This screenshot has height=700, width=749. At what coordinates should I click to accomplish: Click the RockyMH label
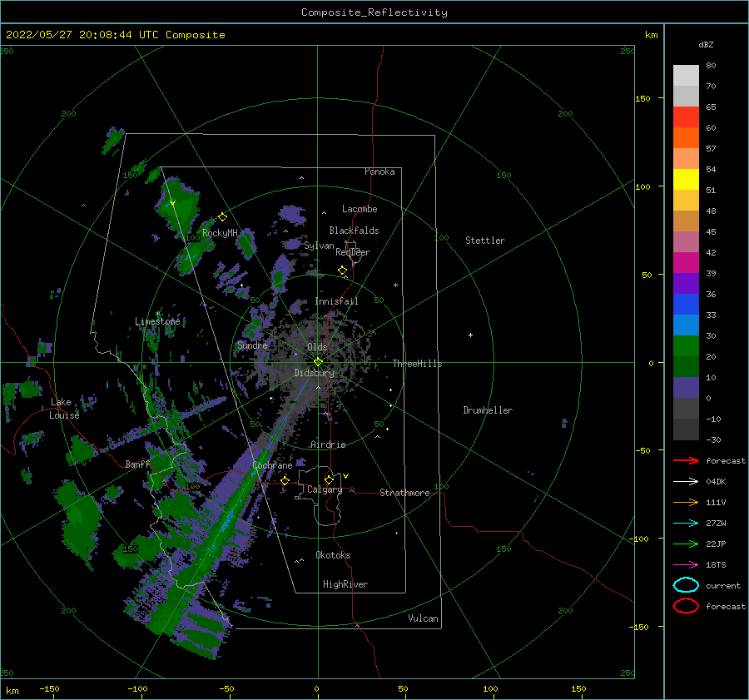coord(220,233)
